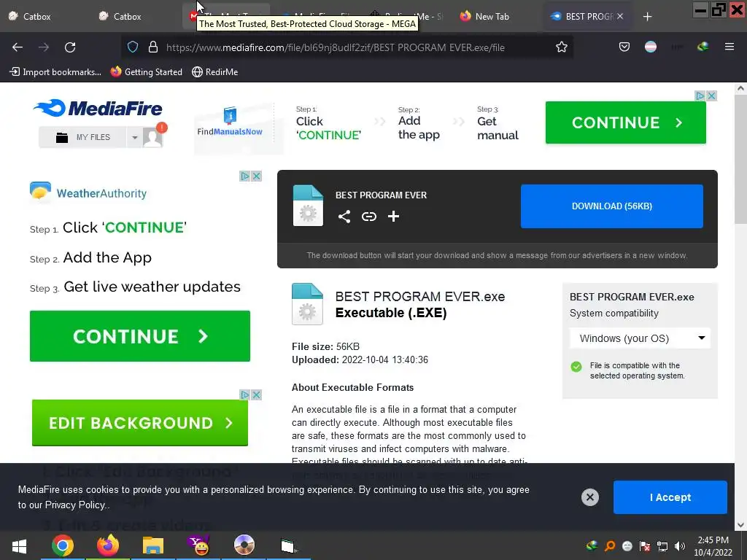The height and width of the screenshot is (560, 747).
Task: Click file icon beside Executable (.EXE) heading
Action: (307, 304)
